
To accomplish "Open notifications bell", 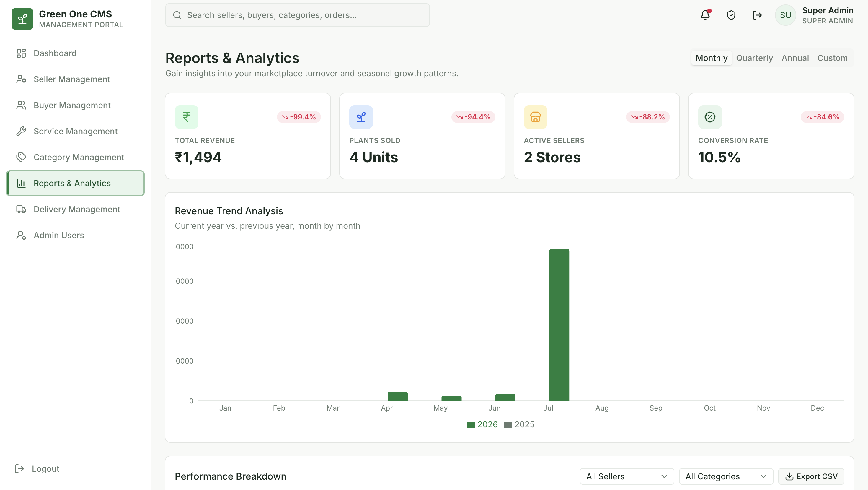I will (705, 15).
